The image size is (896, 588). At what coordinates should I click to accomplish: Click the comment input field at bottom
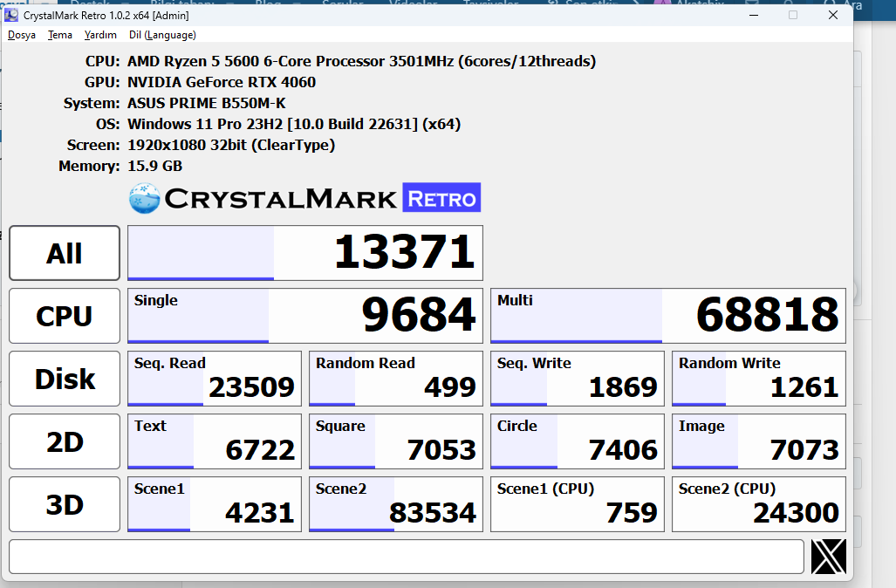pyautogui.click(x=407, y=556)
